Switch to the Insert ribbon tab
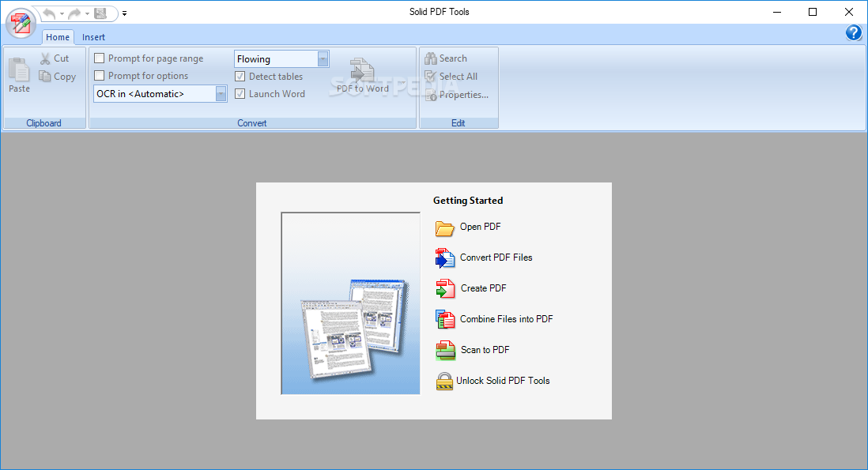 pos(93,37)
